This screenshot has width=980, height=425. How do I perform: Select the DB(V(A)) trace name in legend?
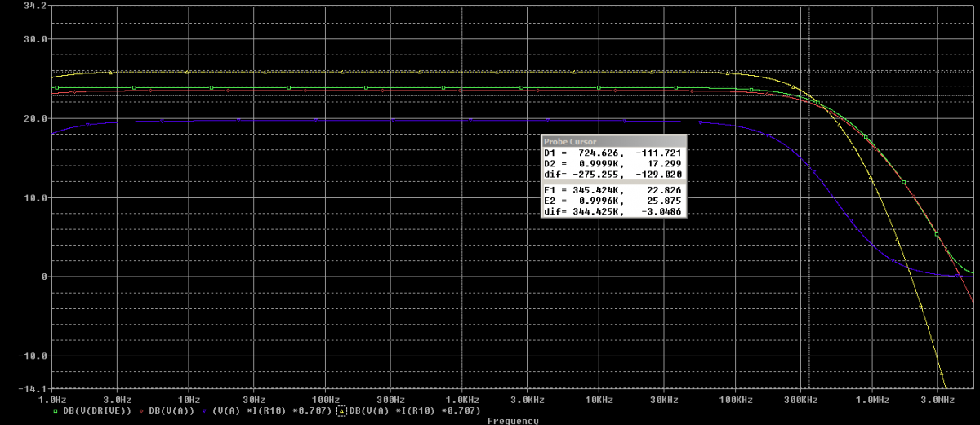pyautogui.click(x=171, y=410)
